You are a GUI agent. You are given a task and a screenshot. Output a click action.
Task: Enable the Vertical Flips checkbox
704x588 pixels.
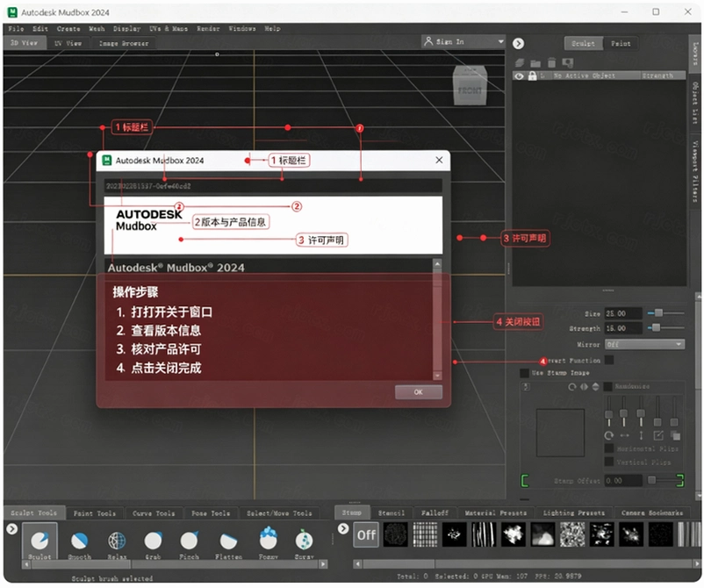(609, 462)
